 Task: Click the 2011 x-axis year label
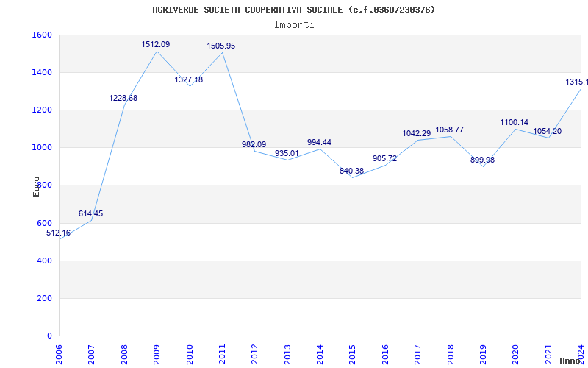[222, 355]
